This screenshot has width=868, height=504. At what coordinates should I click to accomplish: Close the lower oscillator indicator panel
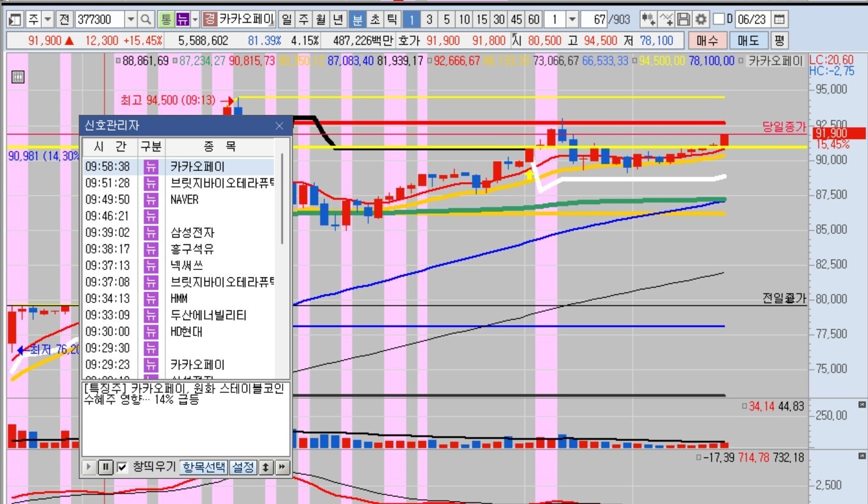tap(862, 457)
